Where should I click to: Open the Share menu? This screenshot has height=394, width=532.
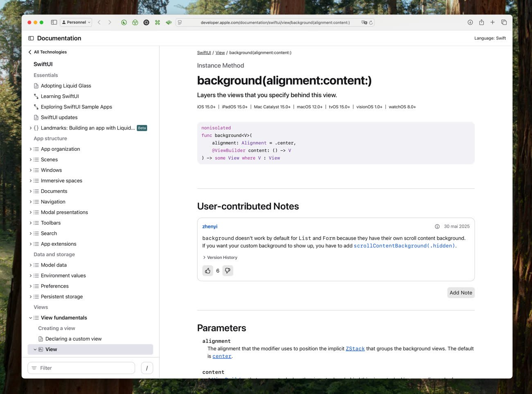tap(482, 22)
